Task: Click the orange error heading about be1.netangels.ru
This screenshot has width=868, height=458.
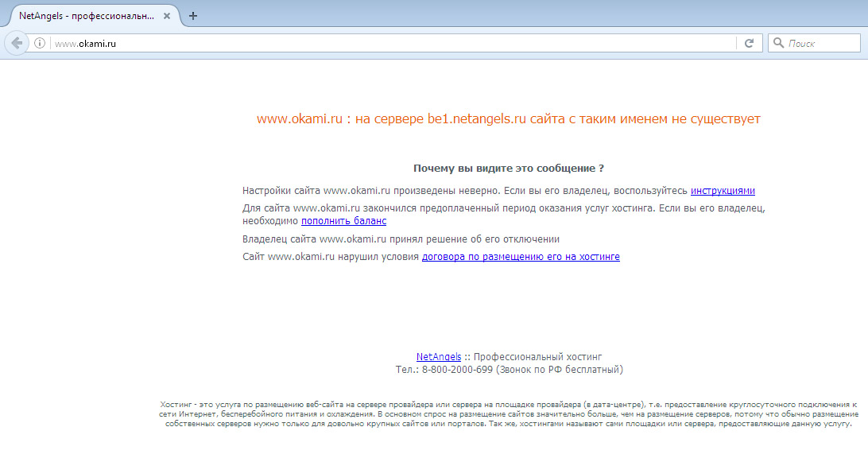Action: pyautogui.click(x=509, y=119)
